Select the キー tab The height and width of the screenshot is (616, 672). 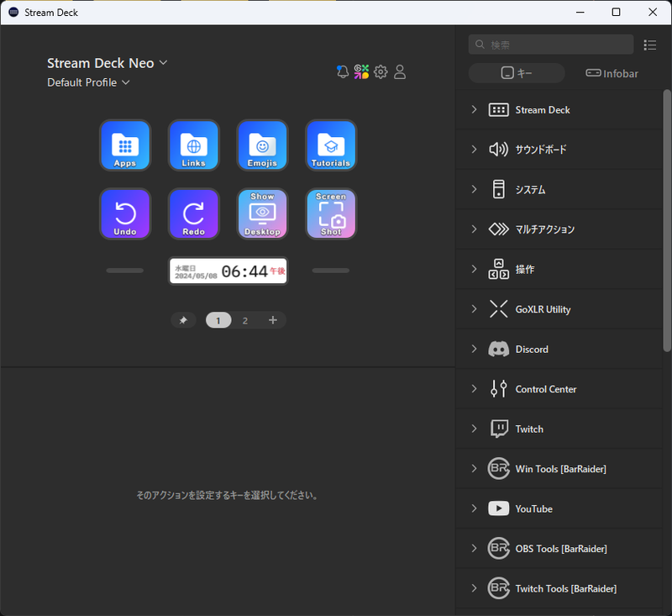click(x=516, y=73)
